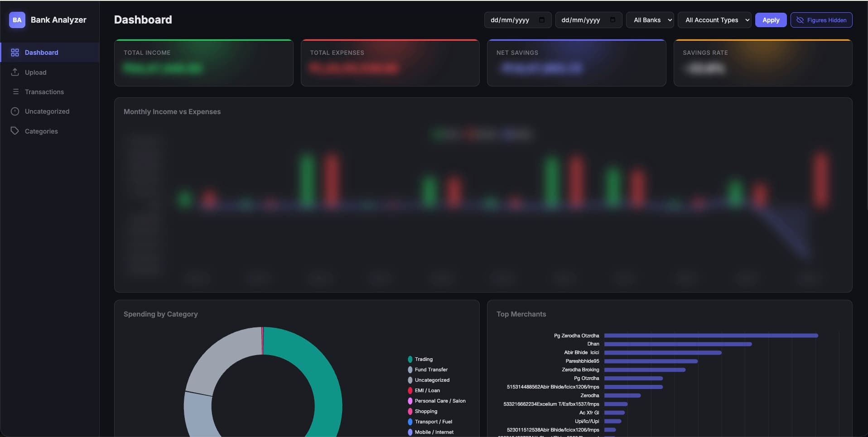Open the All Banks dropdown
The image size is (868, 437).
click(650, 20)
